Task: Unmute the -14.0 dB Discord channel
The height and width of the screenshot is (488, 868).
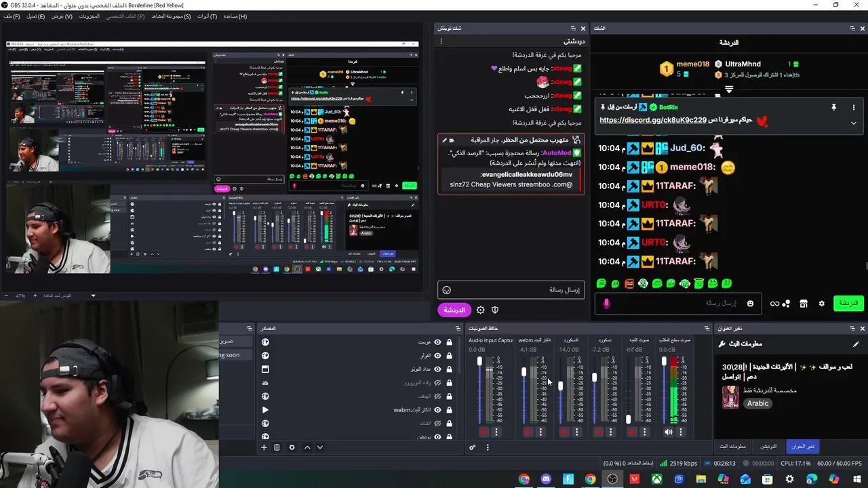Action: (x=564, y=432)
